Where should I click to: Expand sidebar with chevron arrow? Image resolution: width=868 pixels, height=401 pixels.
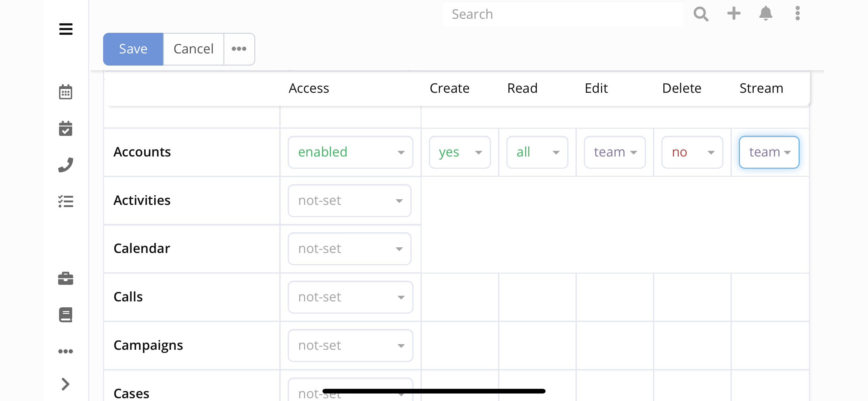pyautogui.click(x=65, y=384)
